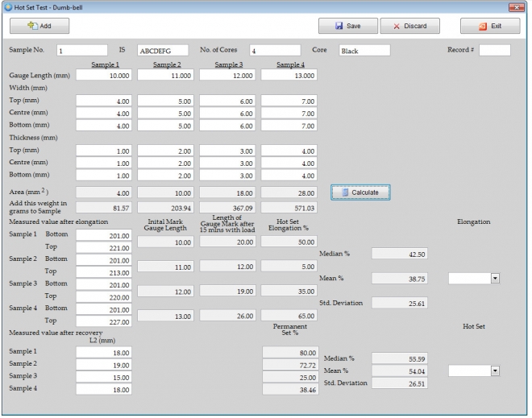Click the Calculate button

pos(360,192)
